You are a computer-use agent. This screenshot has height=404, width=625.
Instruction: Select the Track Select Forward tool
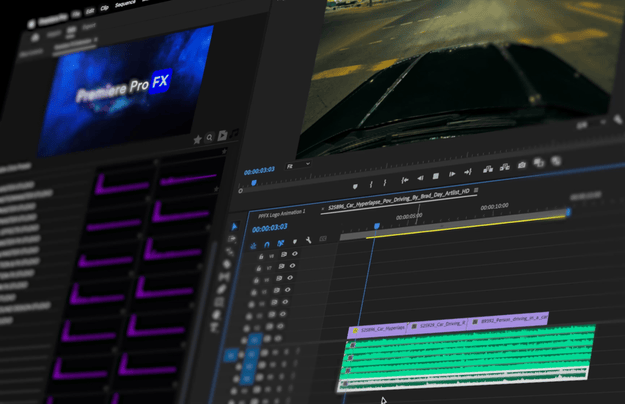pyautogui.click(x=232, y=239)
